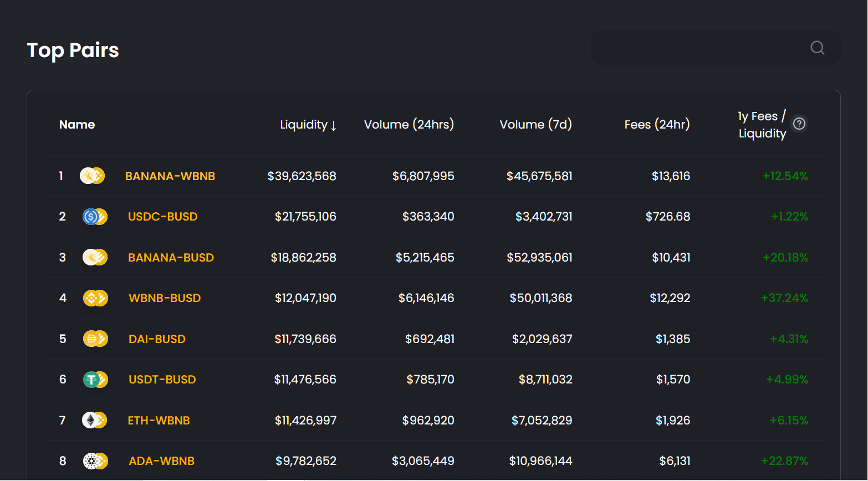Screen dimensions: 868x481
Task: Click the USDC-BUSD token pair icon
Action: tap(95, 217)
